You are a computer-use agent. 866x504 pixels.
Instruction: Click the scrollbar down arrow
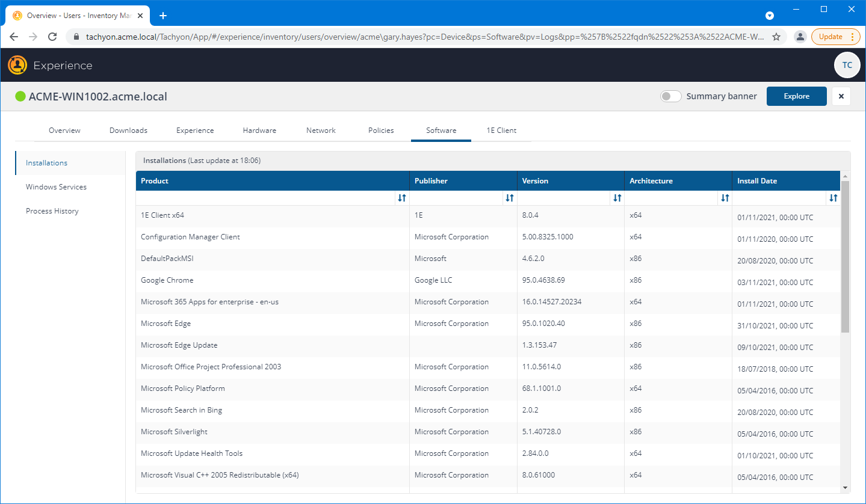pyautogui.click(x=846, y=488)
